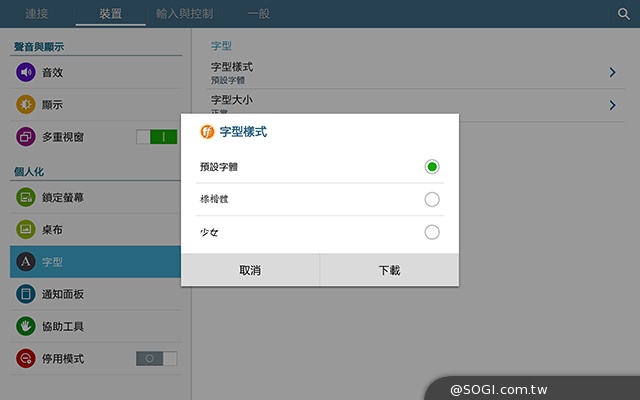Switch to the 裝置 tab

111,14
